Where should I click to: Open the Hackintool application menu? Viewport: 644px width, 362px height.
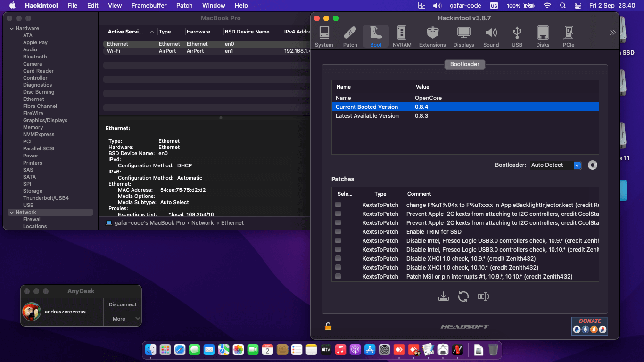coord(42,6)
